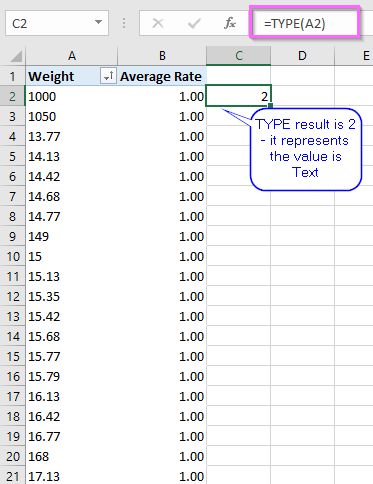
Task: Select row 18 header
Action: coord(13,416)
